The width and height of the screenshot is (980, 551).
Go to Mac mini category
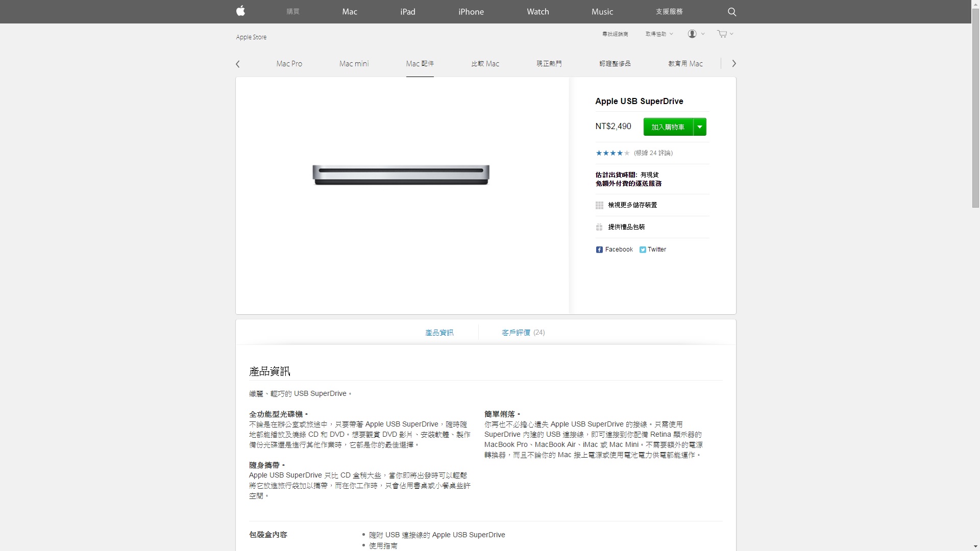[x=354, y=64]
